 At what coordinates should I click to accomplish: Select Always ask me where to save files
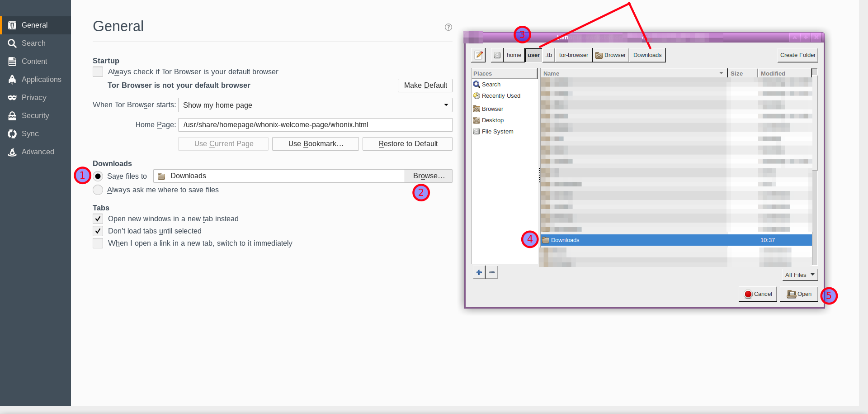coord(98,190)
